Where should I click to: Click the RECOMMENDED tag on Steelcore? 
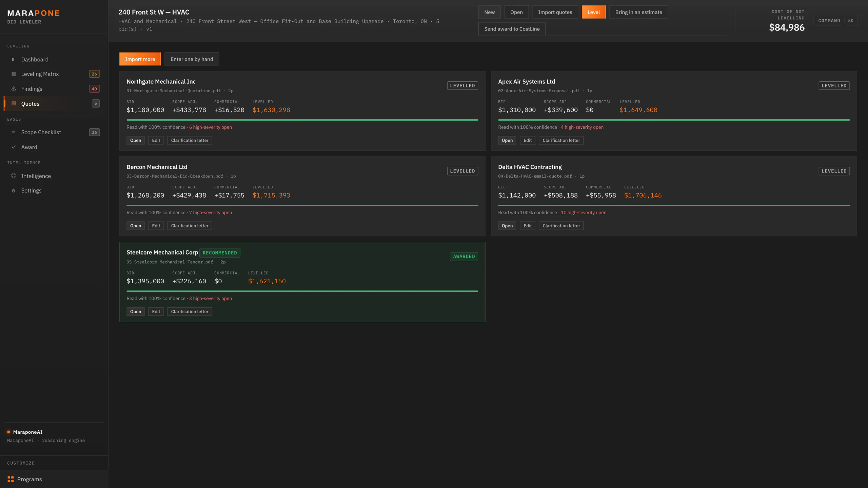click(220, 253)
